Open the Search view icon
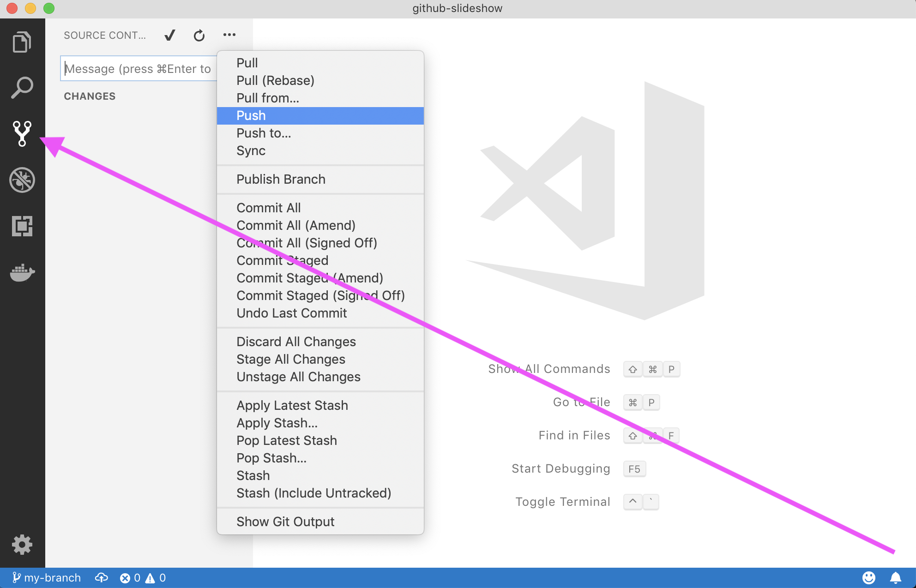Screen dimensions: 916x588 tap(22, 88)
